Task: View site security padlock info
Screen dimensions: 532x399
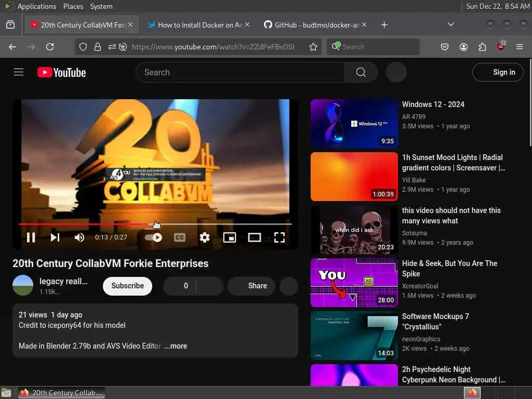Action: click(x=97, y=47)
